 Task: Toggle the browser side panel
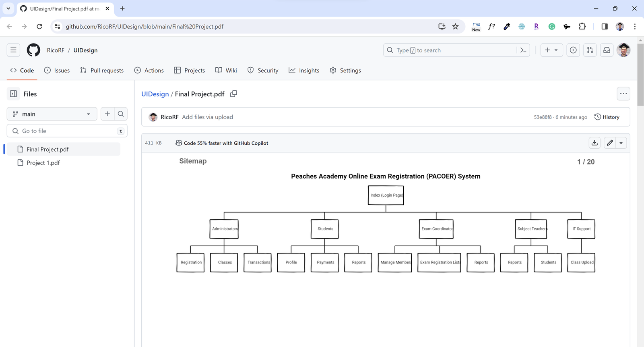(x=605, y=27)
